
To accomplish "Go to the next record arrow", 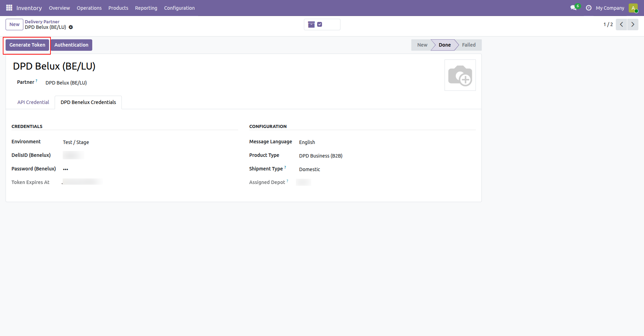I will [633, 24].
